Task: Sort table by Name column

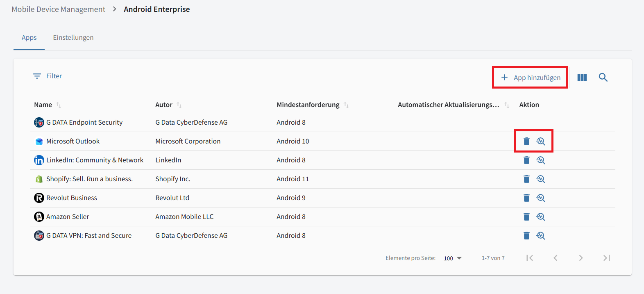Action: (59, 105)
